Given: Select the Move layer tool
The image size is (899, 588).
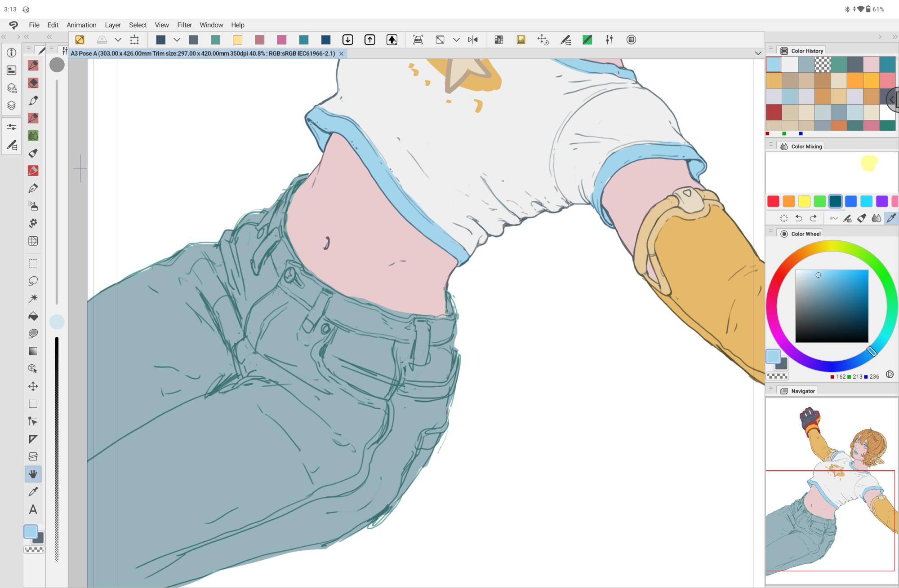Looking at the screenshot, I should coord(33,386).
